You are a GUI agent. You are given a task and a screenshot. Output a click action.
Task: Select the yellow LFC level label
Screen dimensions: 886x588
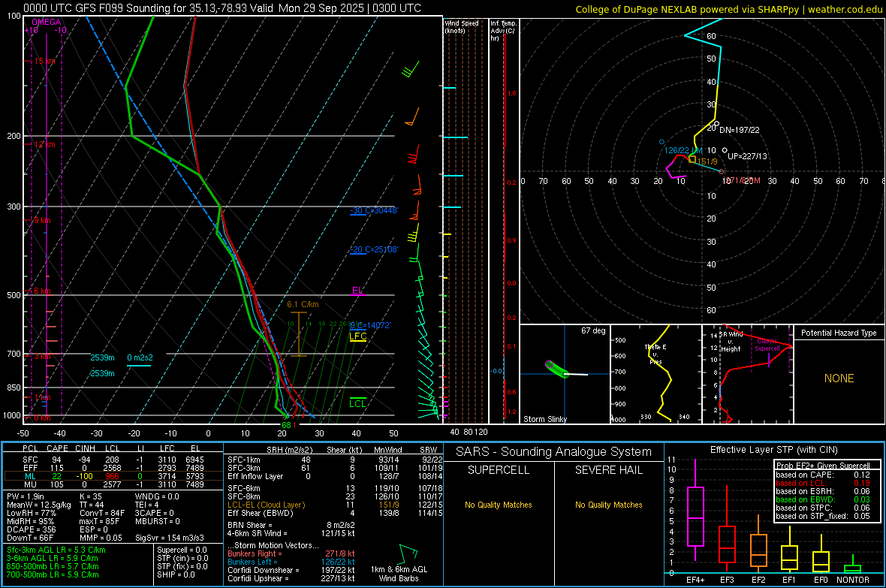point(357,336)
